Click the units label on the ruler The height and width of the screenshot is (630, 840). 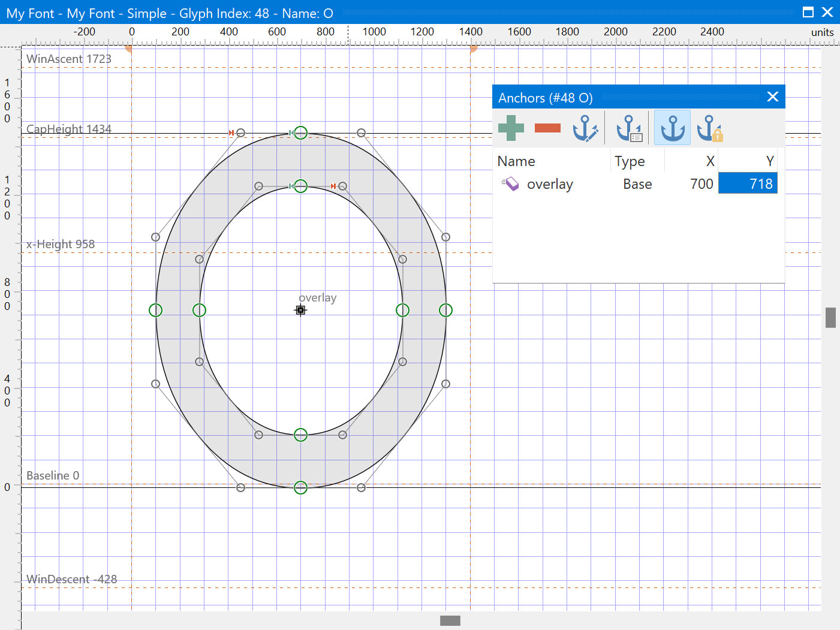click(x=823, y=32)
